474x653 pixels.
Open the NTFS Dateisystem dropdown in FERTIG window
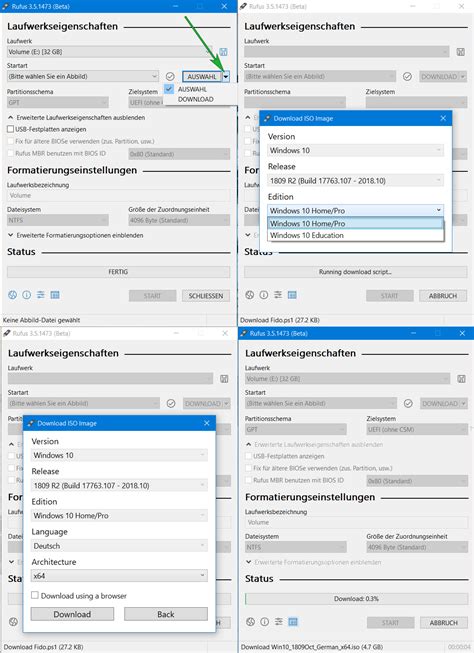coord(58,220)
